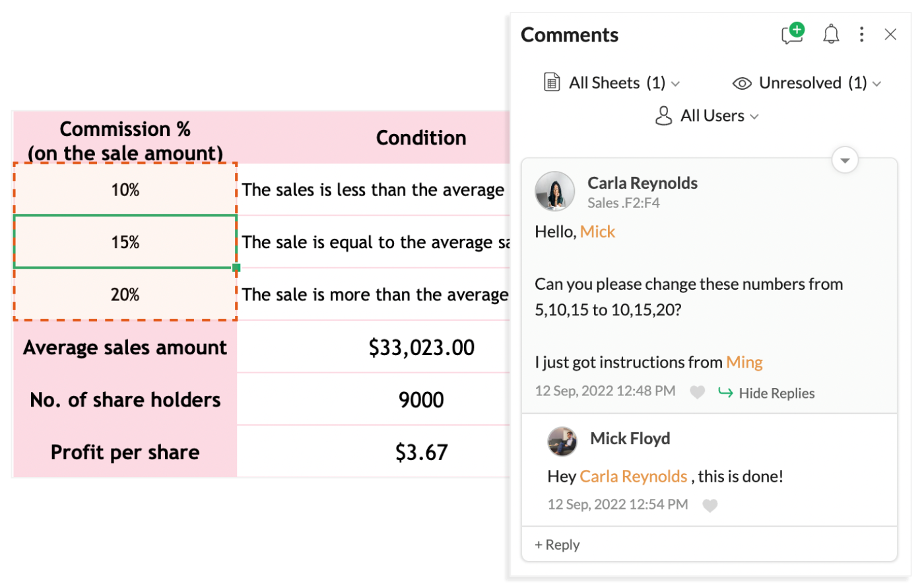This screenshot has height=588, width=924.
Task: Click + Reply to respond
Action: [x=557, y=544]
